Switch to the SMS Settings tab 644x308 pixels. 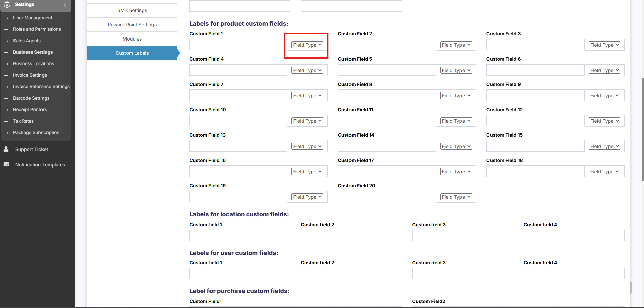tap(132, 10)
